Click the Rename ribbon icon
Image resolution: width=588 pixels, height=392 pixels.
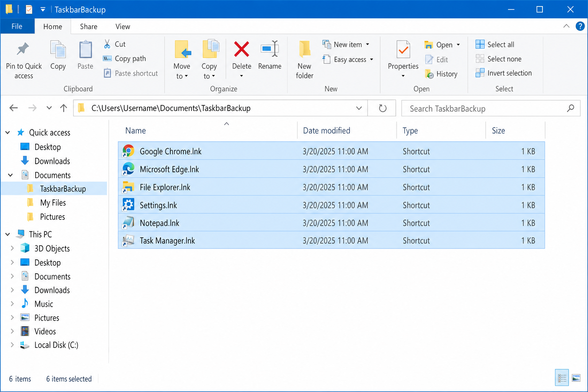(x=270, y=49)
